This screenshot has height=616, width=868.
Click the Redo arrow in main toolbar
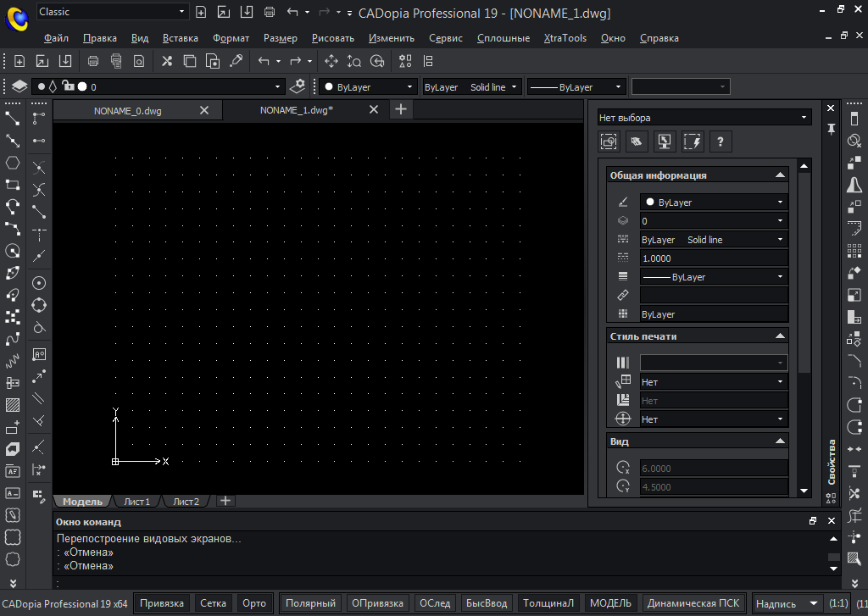296,61
